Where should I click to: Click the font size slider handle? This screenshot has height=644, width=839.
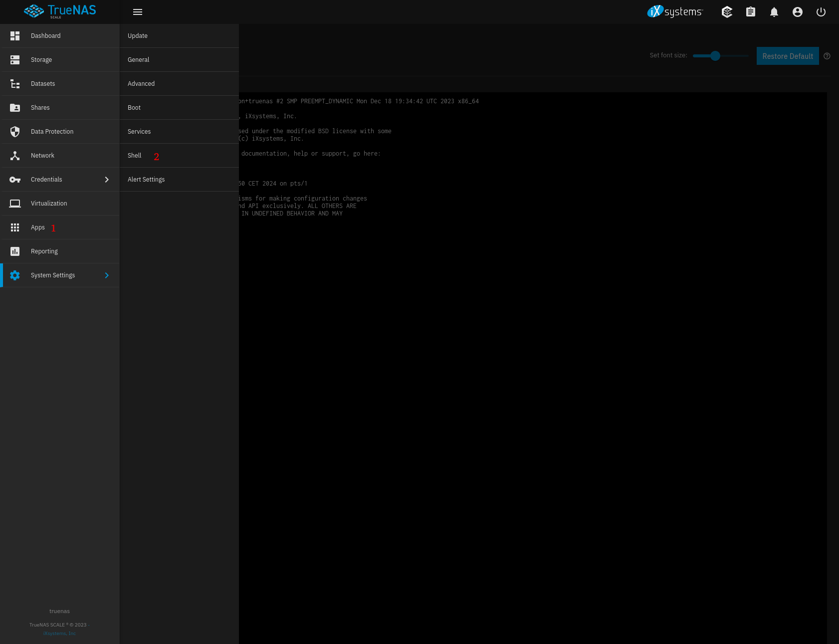pos(715,56)
